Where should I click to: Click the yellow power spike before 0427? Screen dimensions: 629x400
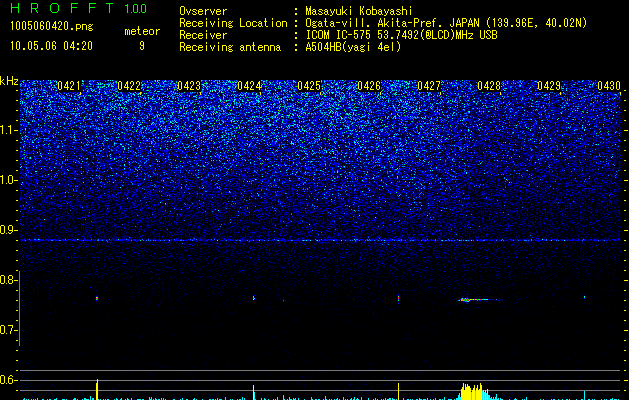point(398,391)
